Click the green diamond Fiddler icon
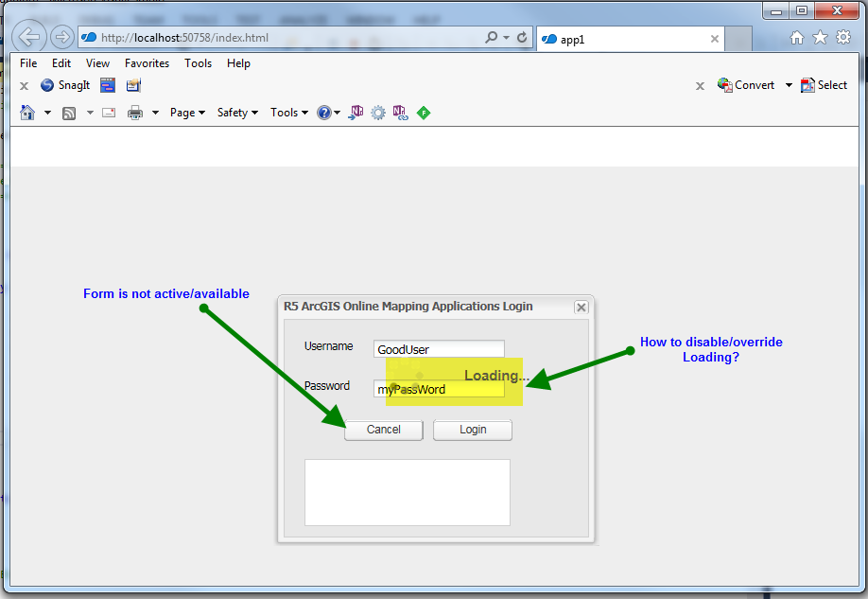868x599 pixels. click(x=424, y=113)
